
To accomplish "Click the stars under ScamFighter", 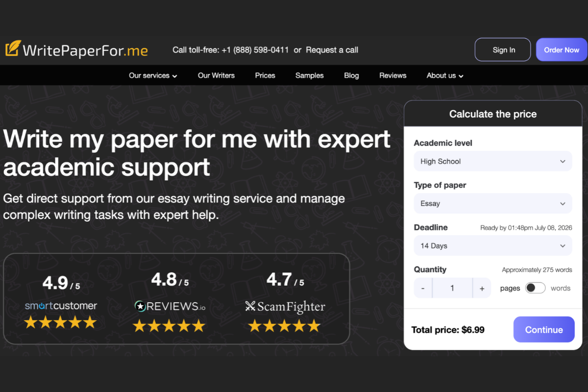I will (x=284, y=326).
